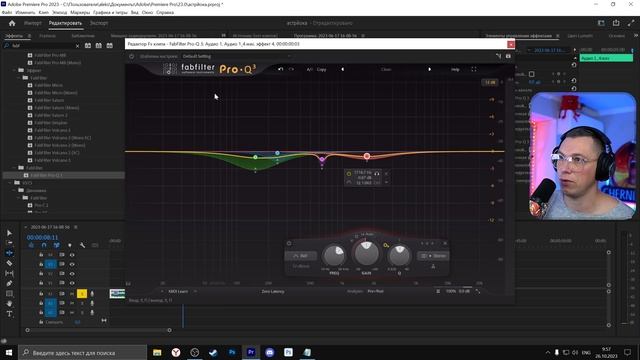Viewport: 640px width, 360px height.
Task: Toggle the selected band enable button
Action: (x=289, y=243)
